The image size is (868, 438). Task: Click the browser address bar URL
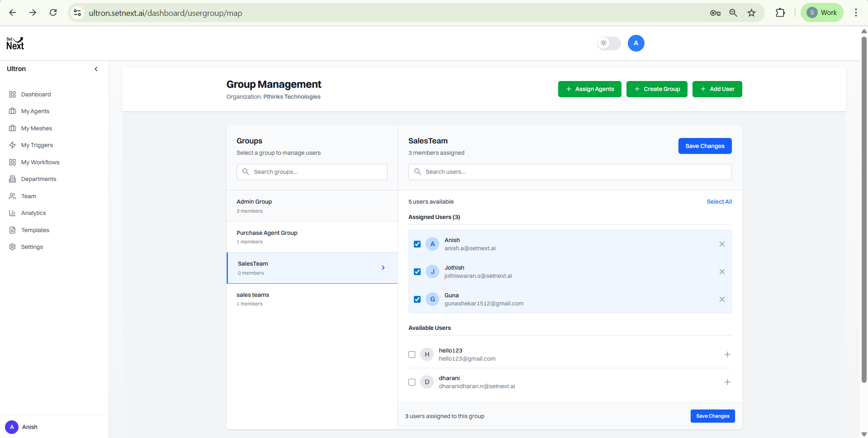click(165, 13)
